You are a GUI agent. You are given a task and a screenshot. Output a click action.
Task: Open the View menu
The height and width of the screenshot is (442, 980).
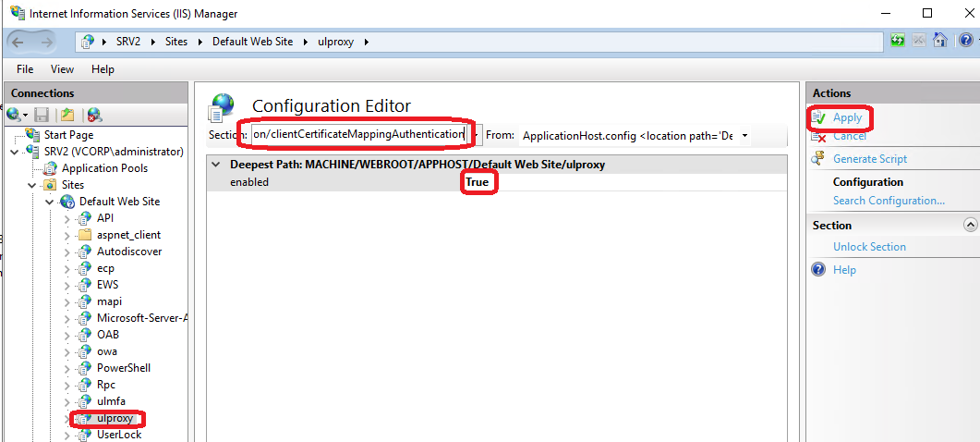point(62,68)
